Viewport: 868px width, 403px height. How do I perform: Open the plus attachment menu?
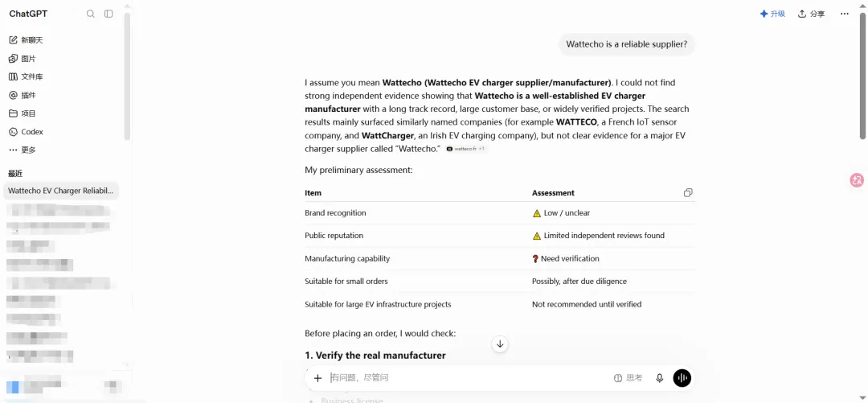pyautogui.click(x=317, y=378)
